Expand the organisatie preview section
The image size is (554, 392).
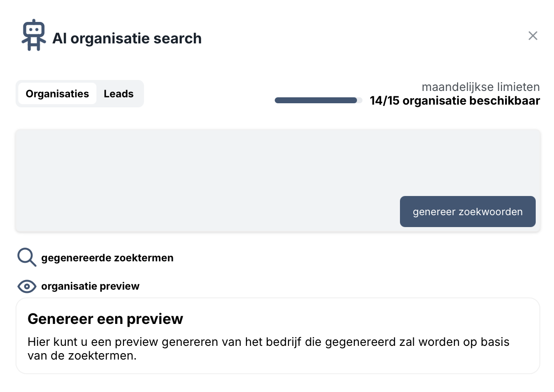click(90, 286)
